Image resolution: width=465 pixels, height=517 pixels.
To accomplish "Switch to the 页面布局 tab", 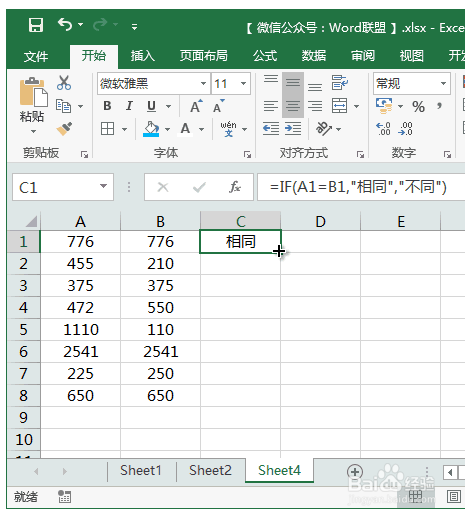I will tap(204, 55).
